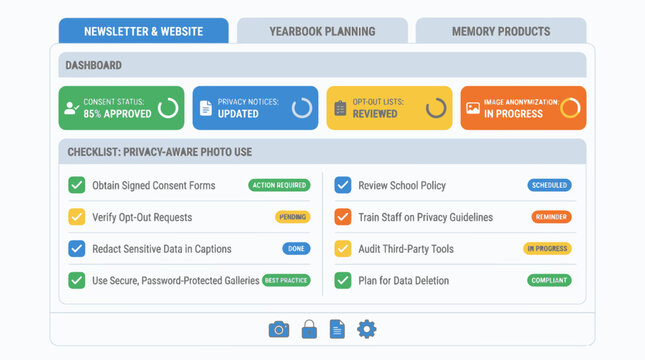The image size is (645, 360).
Task: Click the Image Anonymization progress ring
Action: (x=570, y=108)
